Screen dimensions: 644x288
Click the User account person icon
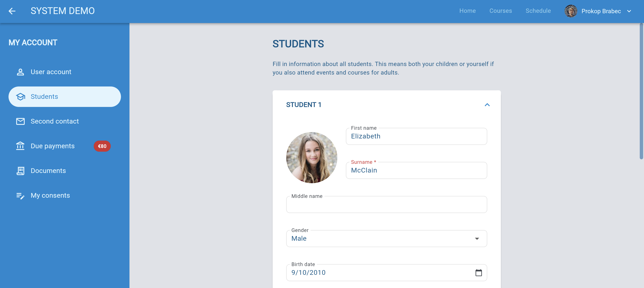(x=20, y=72)
